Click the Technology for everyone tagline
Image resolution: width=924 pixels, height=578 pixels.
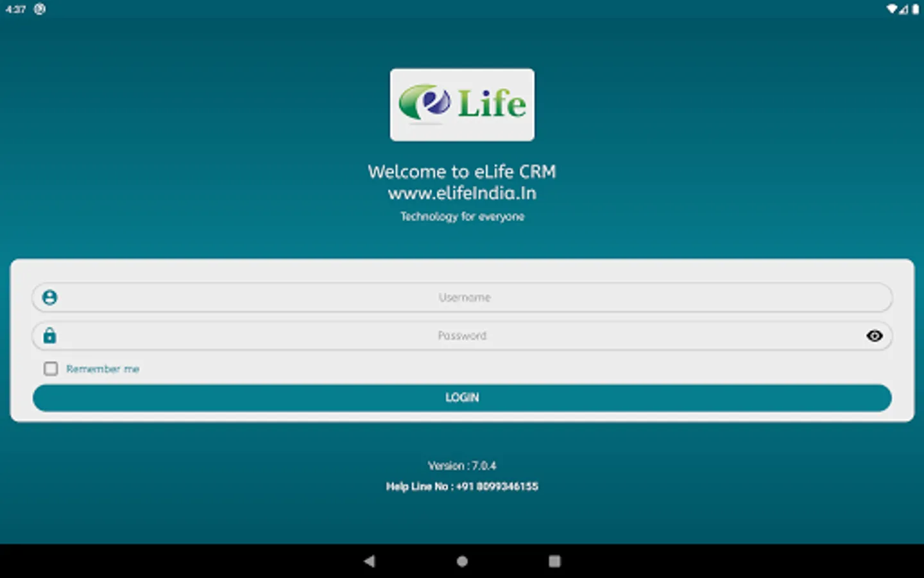(462, 216)
